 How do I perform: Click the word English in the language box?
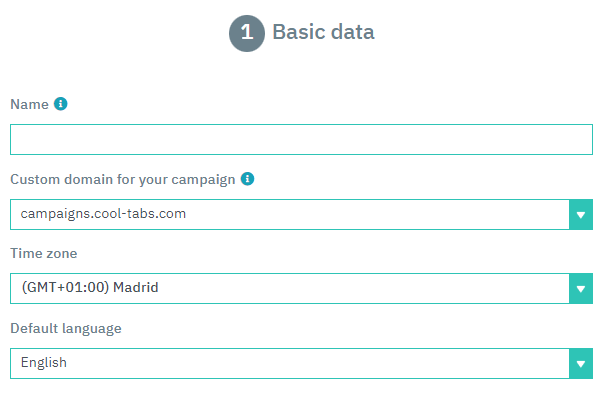[x=44, y=363]
